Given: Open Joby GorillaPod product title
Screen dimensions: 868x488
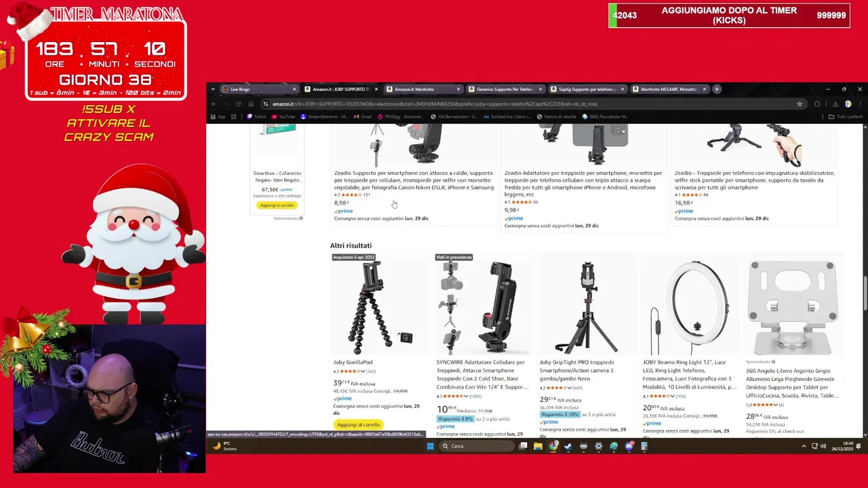Looking at the screenshot, I should point(353,363).
